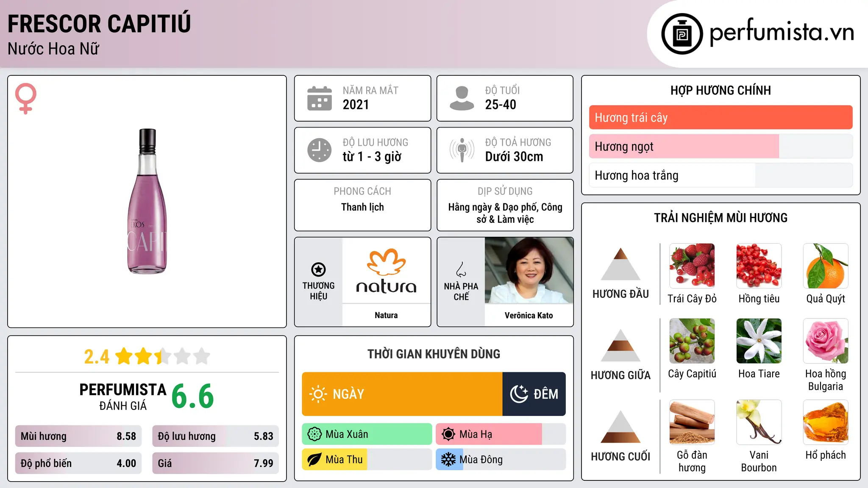This screenshot has height=488, width=868.
Task: Click the flower icon for Mùa Xuân
Action: [x=314, y=434]
